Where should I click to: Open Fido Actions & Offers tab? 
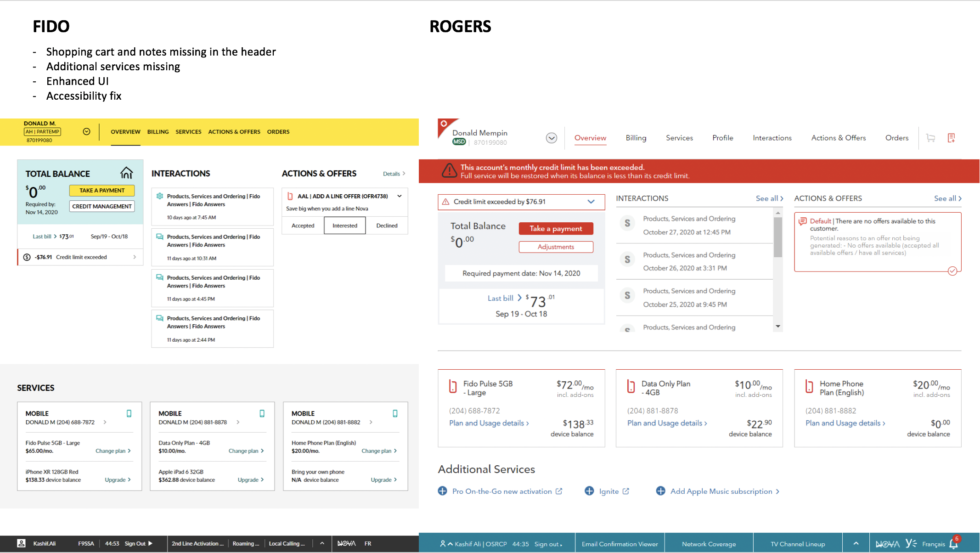(x=234, y=132)
